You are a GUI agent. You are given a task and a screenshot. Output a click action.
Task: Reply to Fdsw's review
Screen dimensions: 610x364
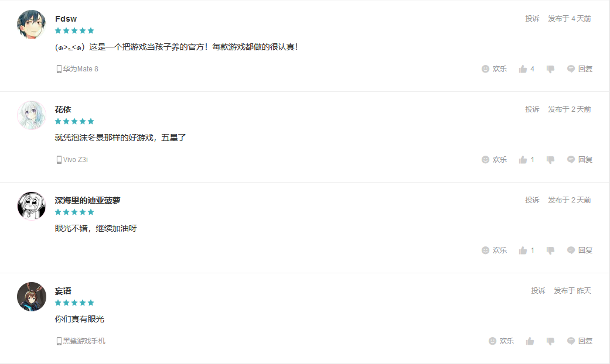point(580,68)
